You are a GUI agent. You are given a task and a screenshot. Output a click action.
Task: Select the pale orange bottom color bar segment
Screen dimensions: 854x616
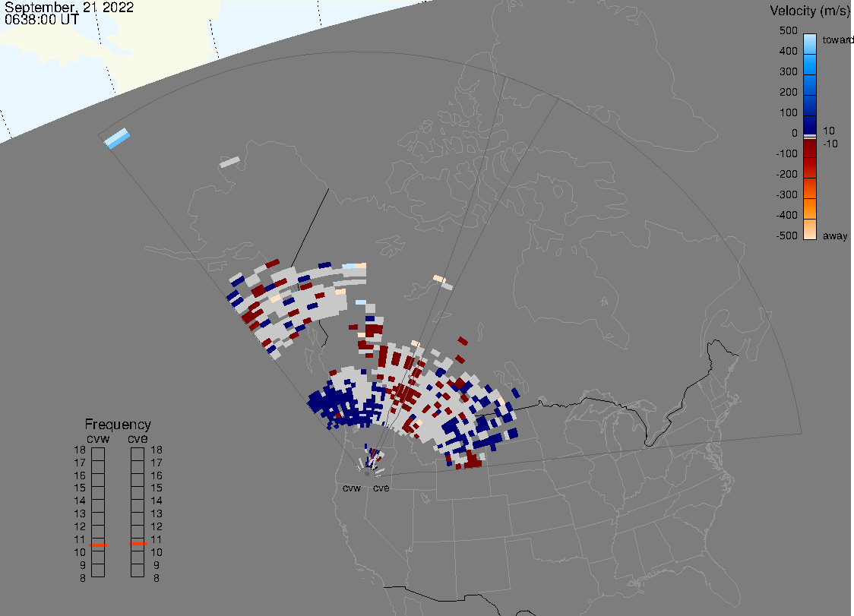click(810, 229)
